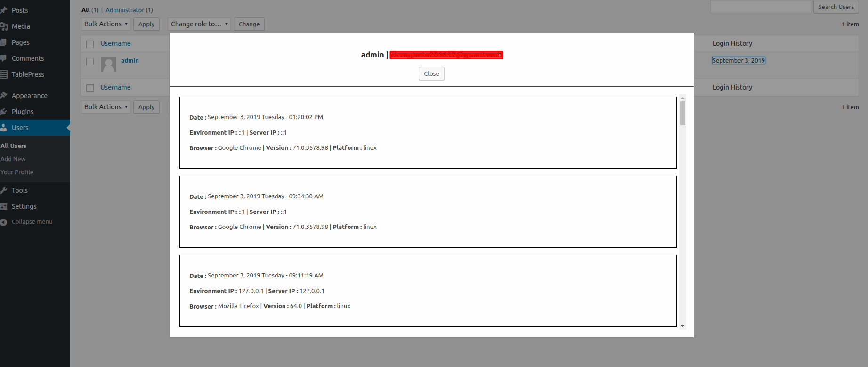Click Mozilla Firefox browser text
The image size is (868, 367).
[238, 306]
